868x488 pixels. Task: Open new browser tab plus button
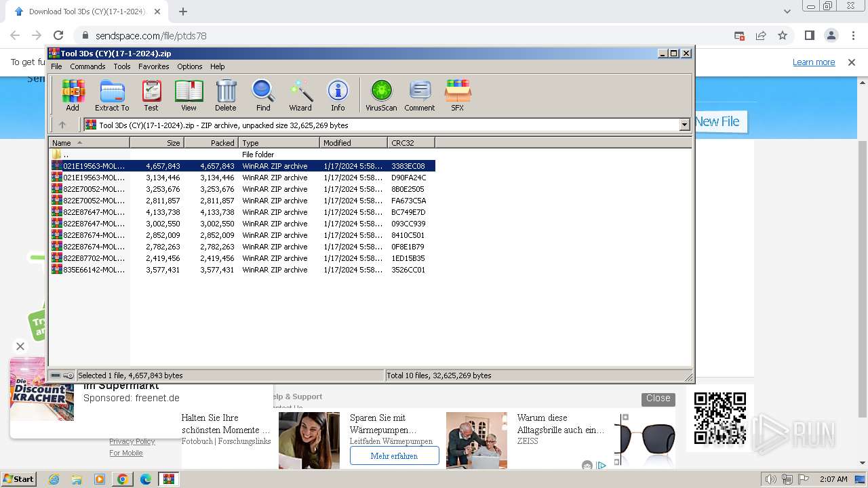183,12
